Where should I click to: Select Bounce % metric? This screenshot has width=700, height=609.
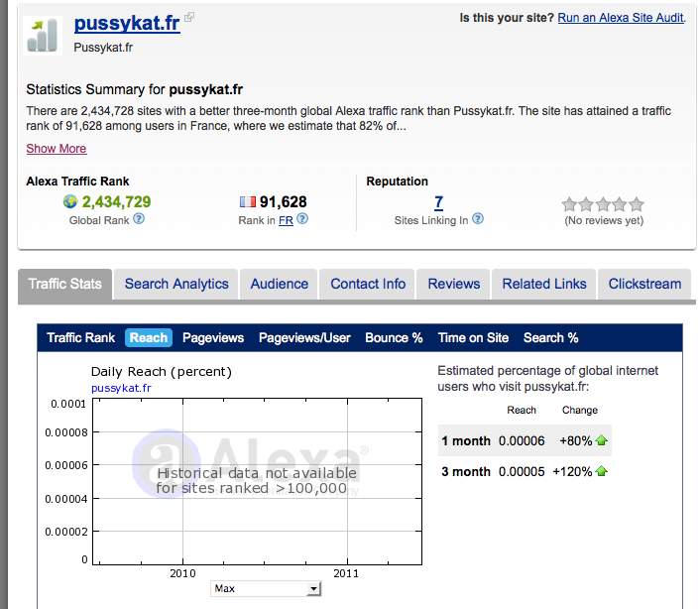(x=394, y=338)
